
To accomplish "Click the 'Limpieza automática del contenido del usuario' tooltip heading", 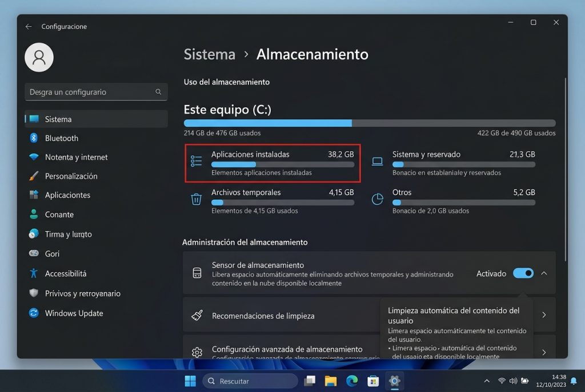I will click(453, 315).
